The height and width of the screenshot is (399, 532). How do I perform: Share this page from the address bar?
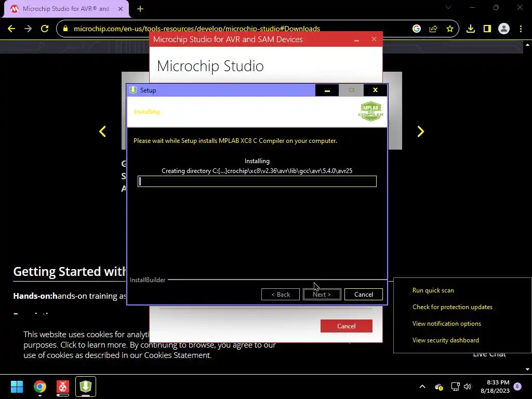433,29
